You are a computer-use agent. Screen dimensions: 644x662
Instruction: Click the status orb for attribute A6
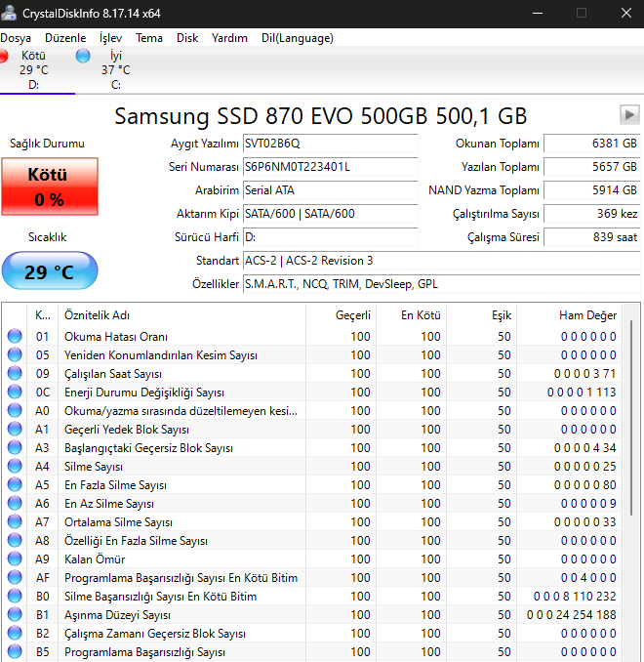tap(15, 503)
